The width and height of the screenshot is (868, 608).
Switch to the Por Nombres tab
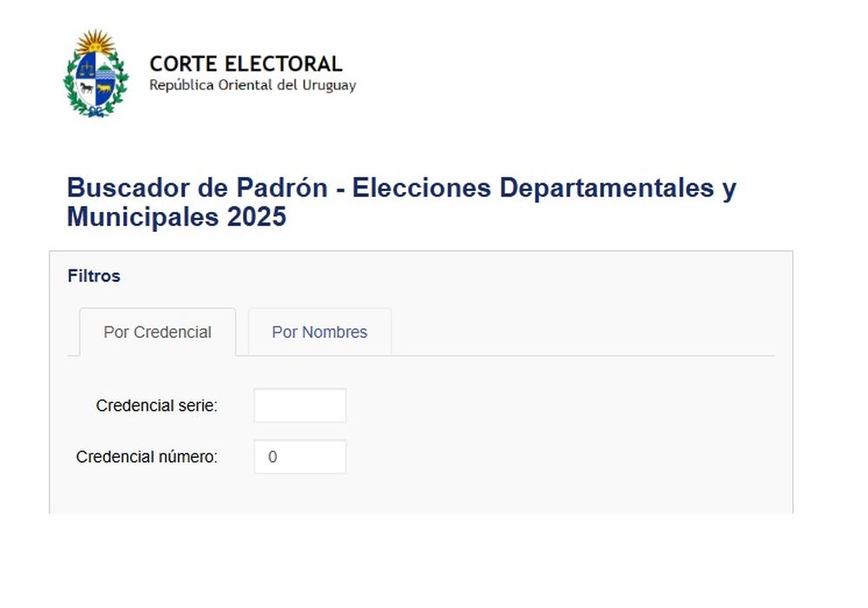[x=319, y=332]
